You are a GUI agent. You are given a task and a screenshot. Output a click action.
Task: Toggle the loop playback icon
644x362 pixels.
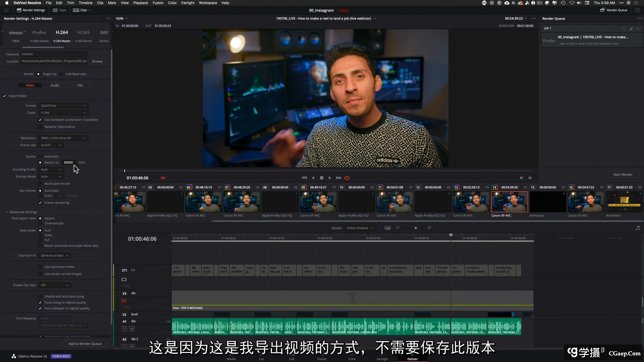(347, 178)
